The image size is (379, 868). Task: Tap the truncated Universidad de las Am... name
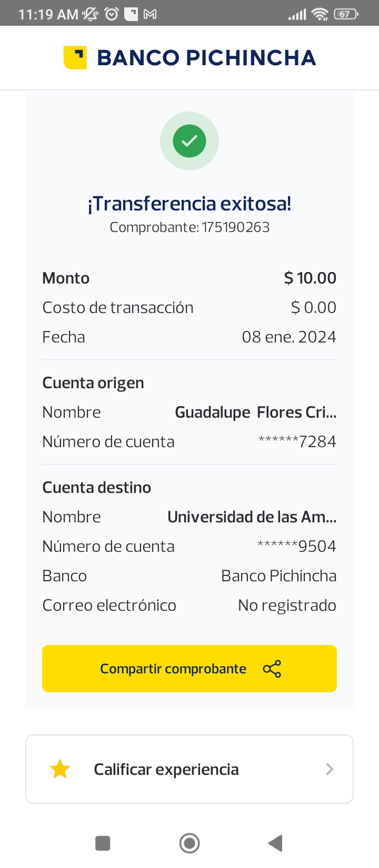(x=252, y=517)
